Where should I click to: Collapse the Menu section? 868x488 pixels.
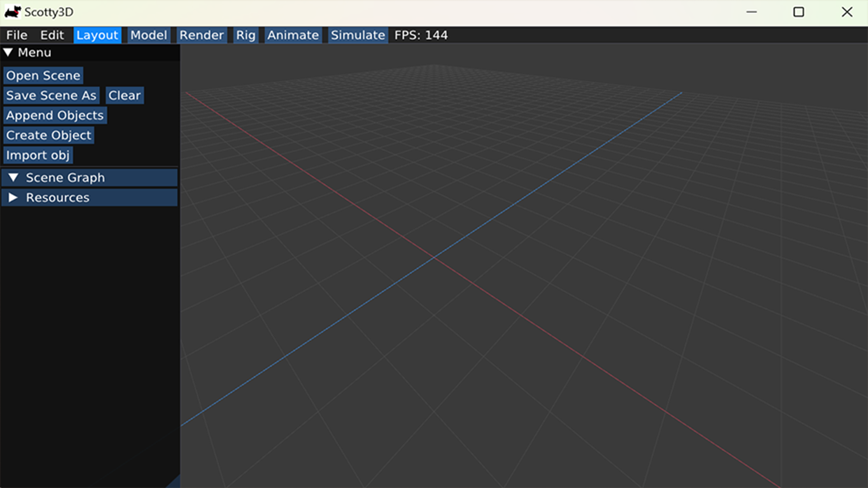28,52
